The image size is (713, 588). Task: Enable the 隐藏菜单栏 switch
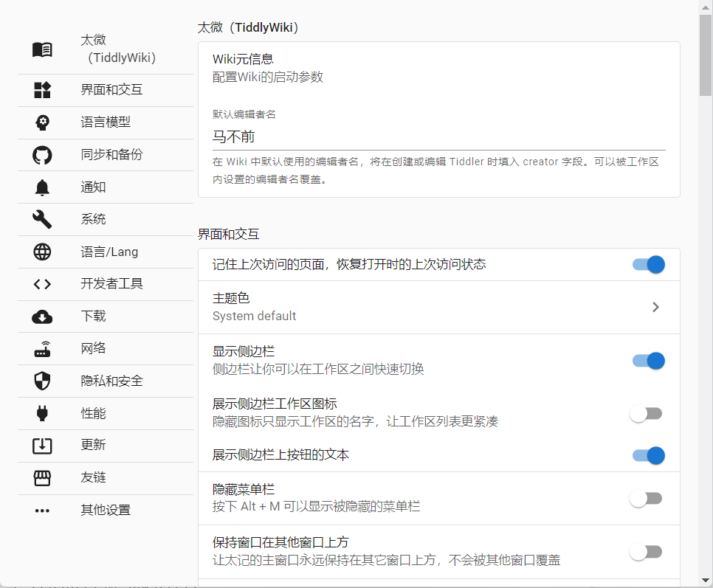(646, 499)
